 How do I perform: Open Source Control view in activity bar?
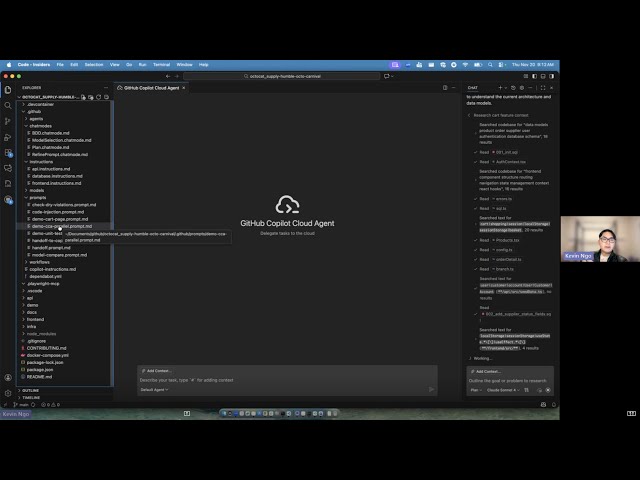tap(8, 121)
